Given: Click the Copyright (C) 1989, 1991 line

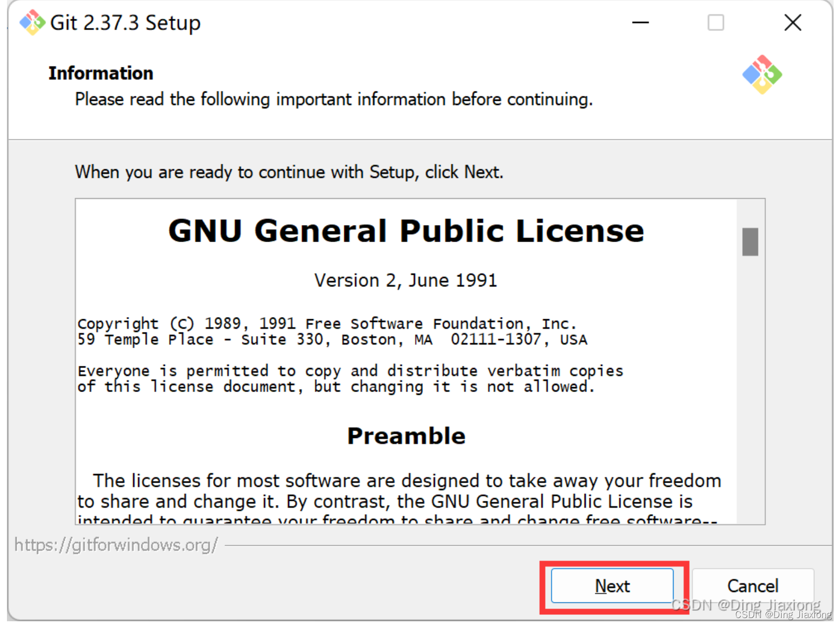Looking at the screenshot, I should click(327, 323).
